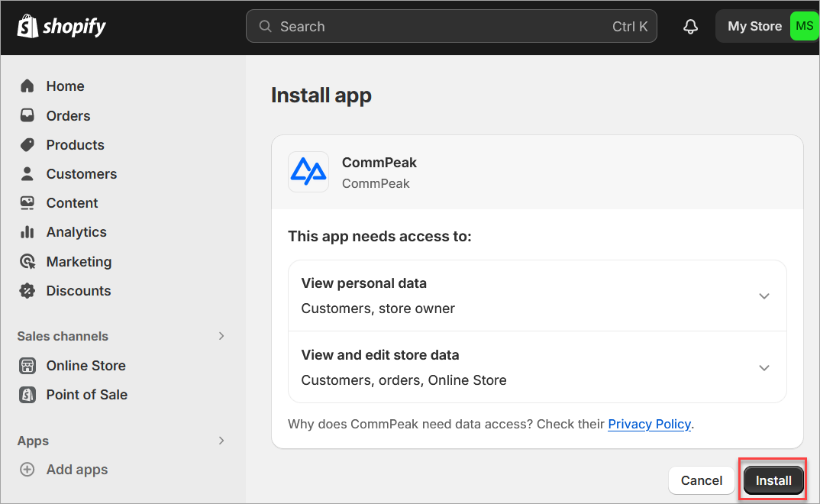Go to Home in sidebar
Screen dimensions: 820x504
click(65, 86)
